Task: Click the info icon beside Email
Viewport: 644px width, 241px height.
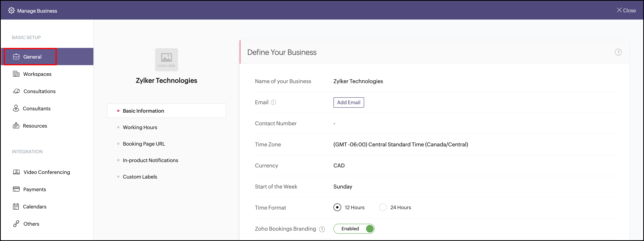Action: (x=274, y=102)
